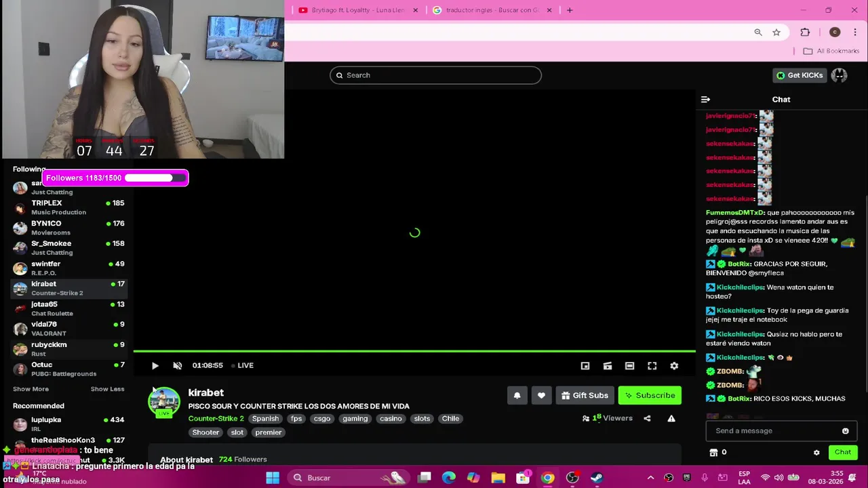Open BYN1CO channel in sidebar
This screenshot has height=488, width=868.
pyautogui.click(x=68, y=228)
